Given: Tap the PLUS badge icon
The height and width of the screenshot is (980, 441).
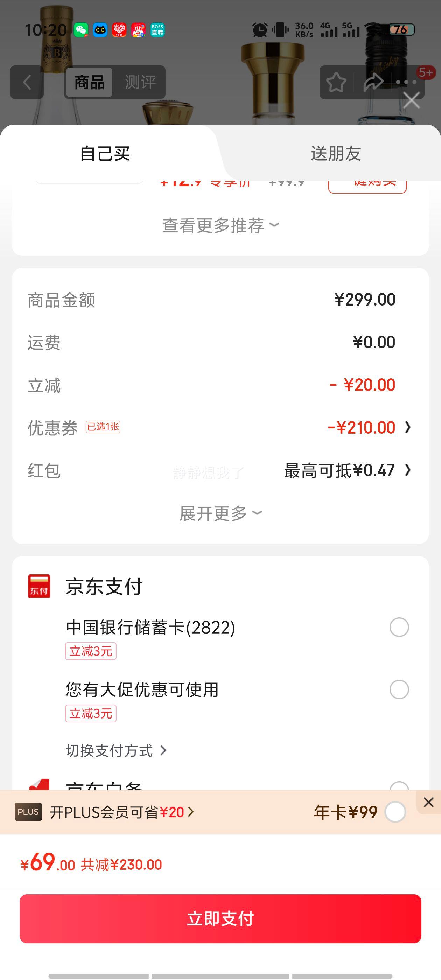Looking at the screenshot, I should coord(28,812).
